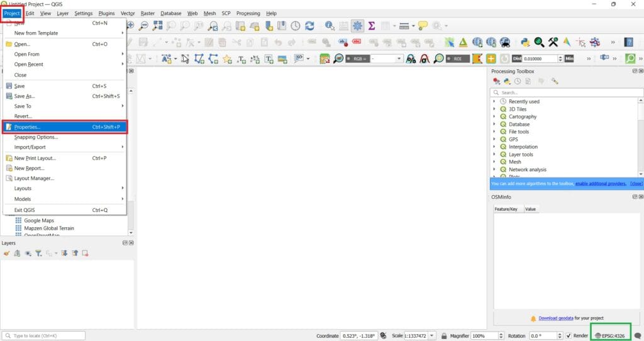Click the Processing Toolbox Scripts python icon
This screenshot has width=644, height=341.
(x=508, y=81)
